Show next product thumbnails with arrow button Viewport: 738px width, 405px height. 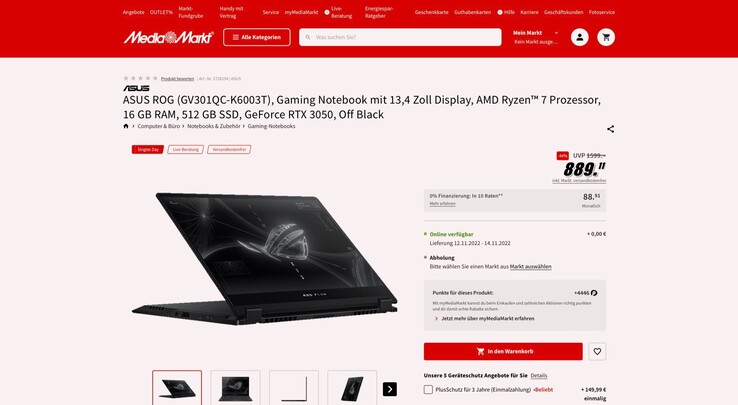click(x=390, y=389)
